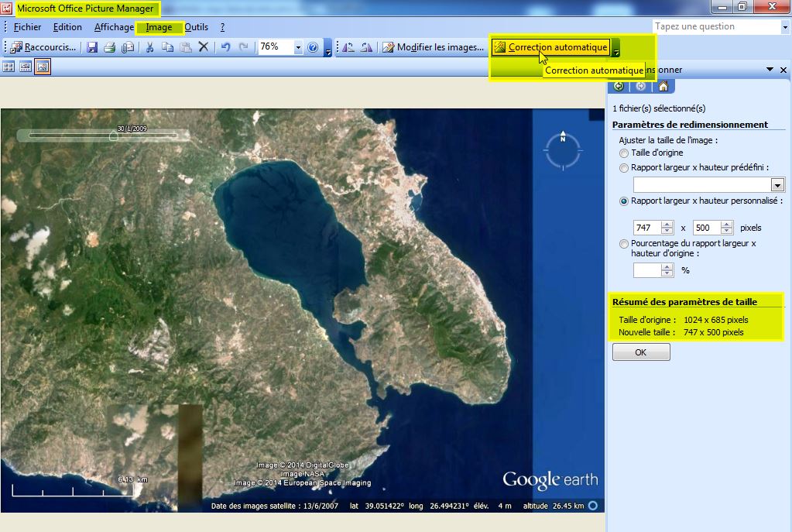Decrease the height value 500
The width and height of the screenshot is (792, 532).
tap(727, 231)
